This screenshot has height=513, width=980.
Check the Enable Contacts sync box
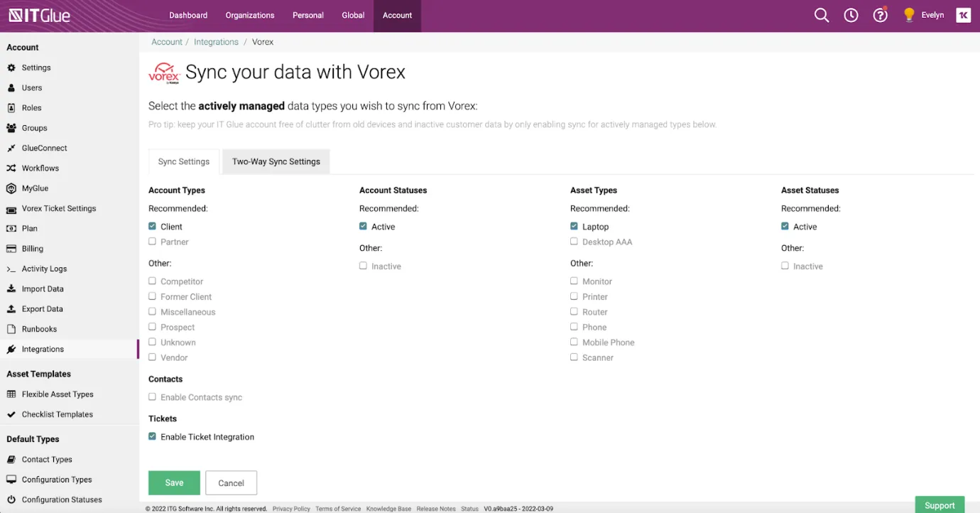point(153,397)
